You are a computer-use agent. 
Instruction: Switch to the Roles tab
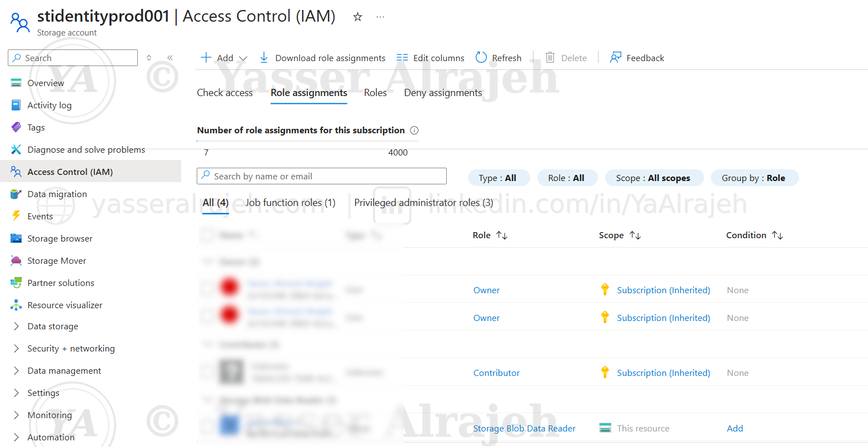[x=375, y=93]
